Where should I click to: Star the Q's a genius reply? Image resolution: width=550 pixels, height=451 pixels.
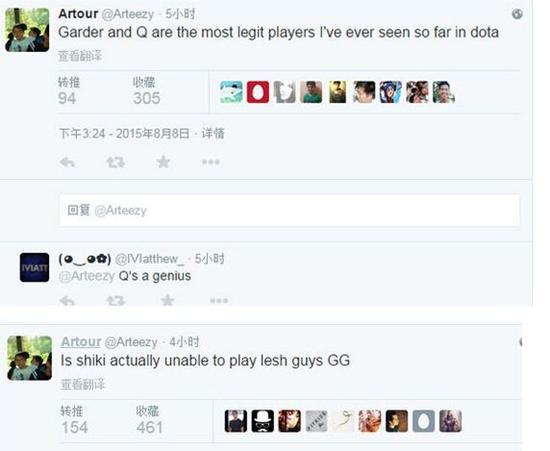click(x=167, y=300)
